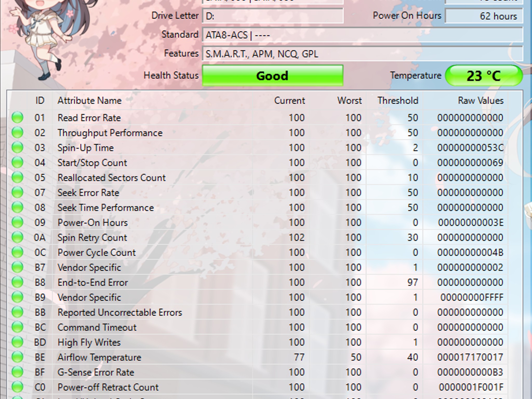The height and width of the screenshot is (399, 532).
Task: Click raw value 0000000000B3 of G-Sense Error Rate
Action: [x=470, y=372]
